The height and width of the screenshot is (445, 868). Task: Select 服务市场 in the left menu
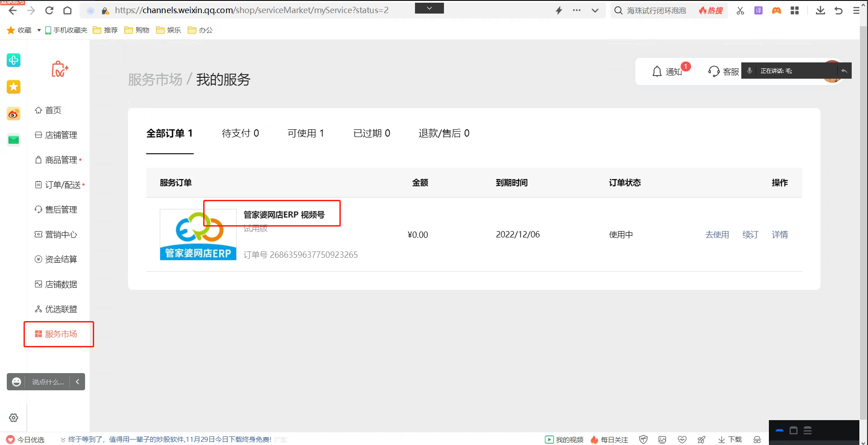[x=56, y=334]
